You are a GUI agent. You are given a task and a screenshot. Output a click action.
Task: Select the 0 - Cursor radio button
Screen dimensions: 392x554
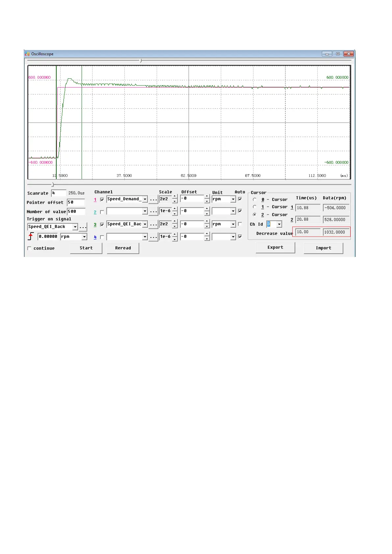point(255,199)
